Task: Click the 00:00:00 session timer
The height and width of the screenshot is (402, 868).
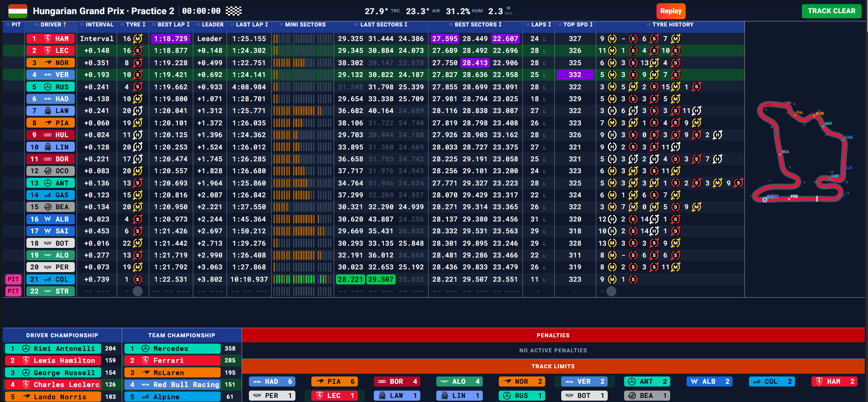Action: (201, 11)
